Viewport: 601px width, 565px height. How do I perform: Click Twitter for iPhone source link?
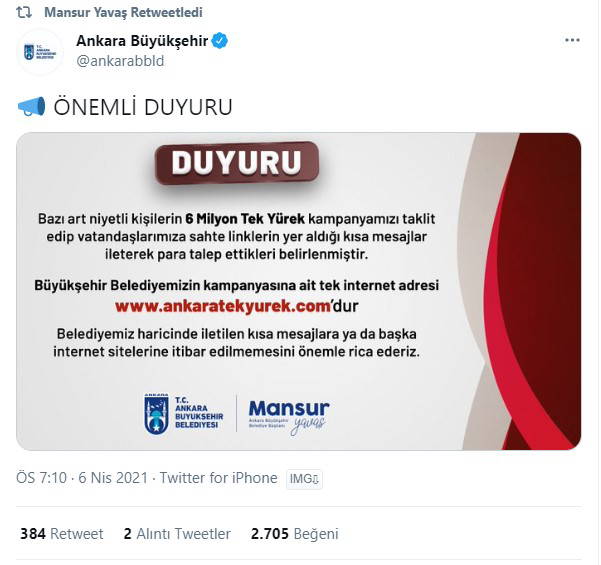218,478
